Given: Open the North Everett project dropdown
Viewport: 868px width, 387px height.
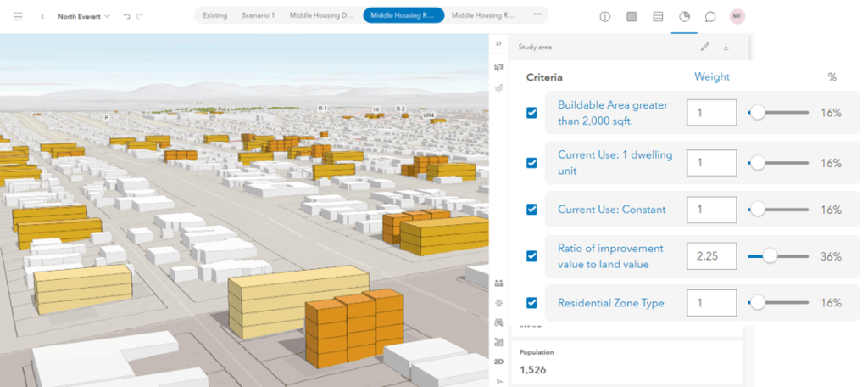Looking at the screenshot, I should click(x=84, y=16).
